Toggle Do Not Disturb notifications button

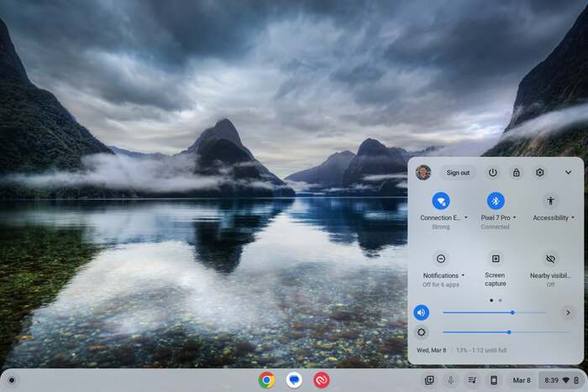coord(441,259)
